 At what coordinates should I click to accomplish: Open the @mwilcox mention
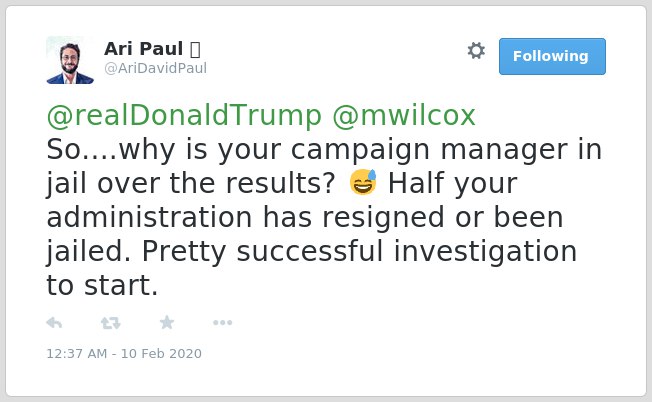pyautogui.click(x=404, y=116)
